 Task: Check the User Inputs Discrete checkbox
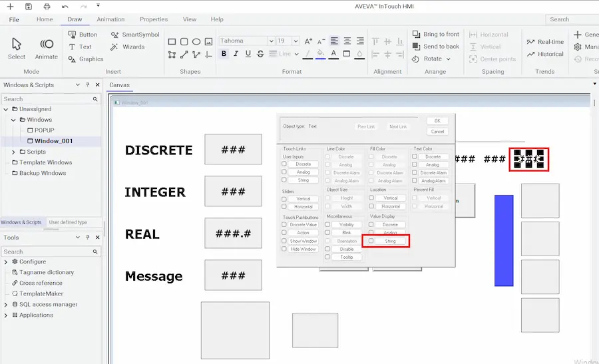284,164
